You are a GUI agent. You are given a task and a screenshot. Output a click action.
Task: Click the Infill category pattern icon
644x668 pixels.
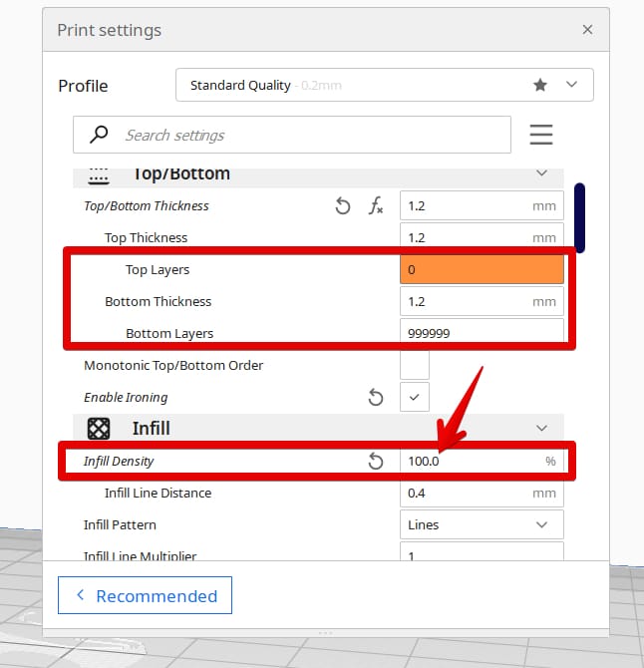click(99, 428)
